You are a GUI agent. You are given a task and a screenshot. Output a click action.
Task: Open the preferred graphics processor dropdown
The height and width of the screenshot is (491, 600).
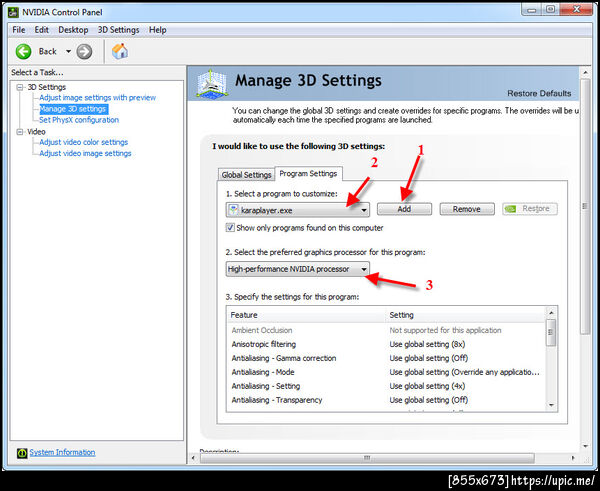(298, 269)
